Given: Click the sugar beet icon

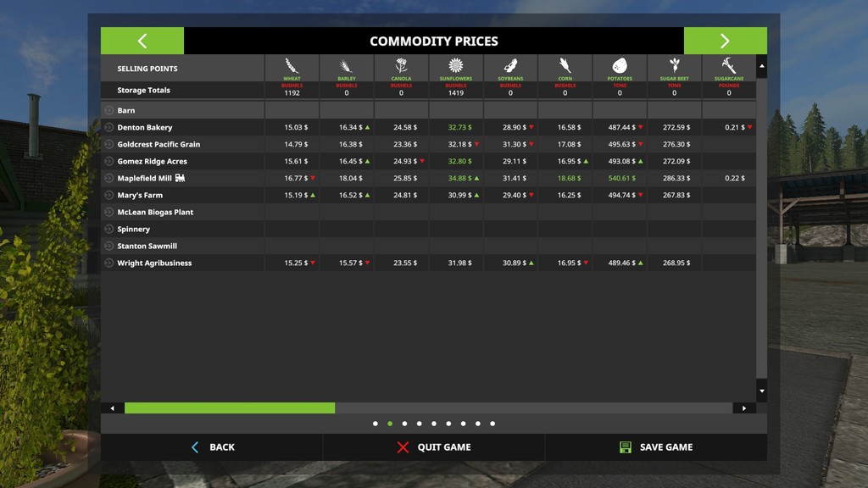Looking at the screenshot, I should tap(674, 66).
